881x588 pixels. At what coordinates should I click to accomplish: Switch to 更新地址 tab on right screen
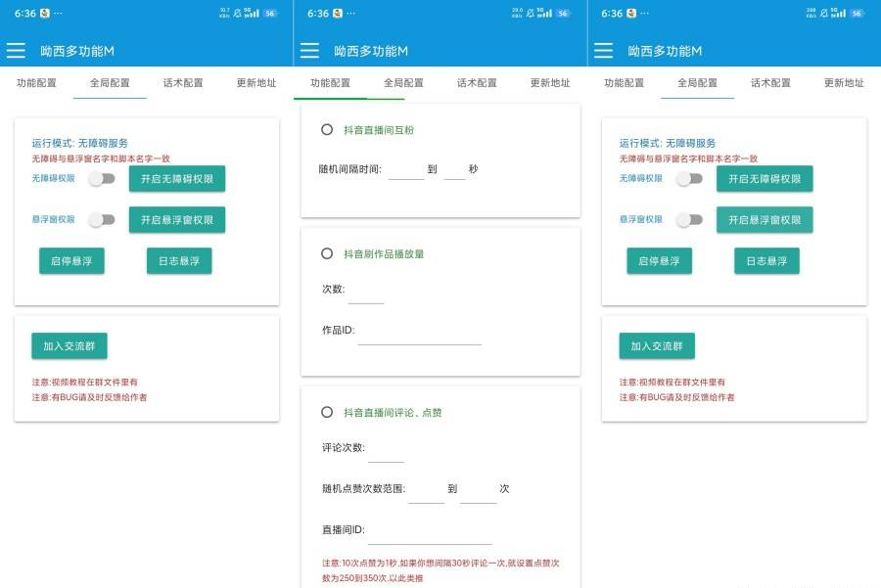pyautogui.click(x=844, y=82)
